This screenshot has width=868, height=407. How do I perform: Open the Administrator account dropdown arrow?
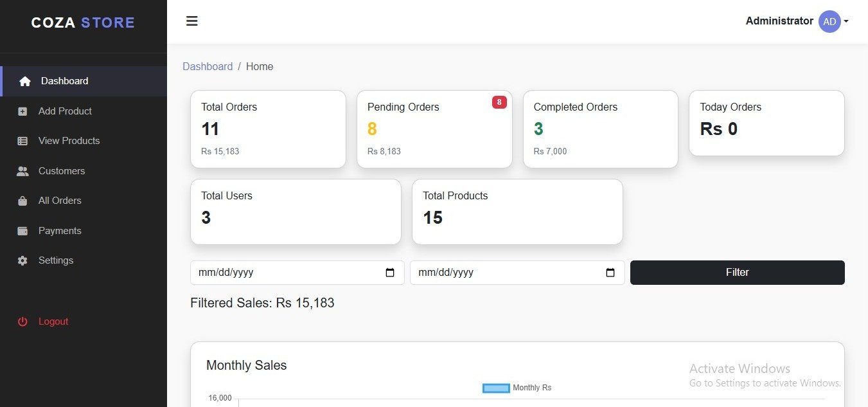(x=846, y=21)
